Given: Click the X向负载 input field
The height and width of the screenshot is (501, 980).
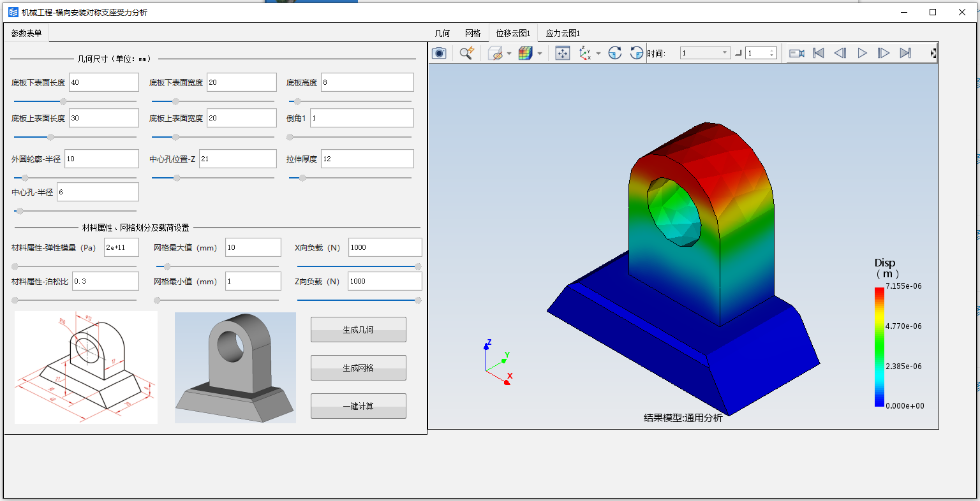Looking at the screenshot, I should coord(385,247).
